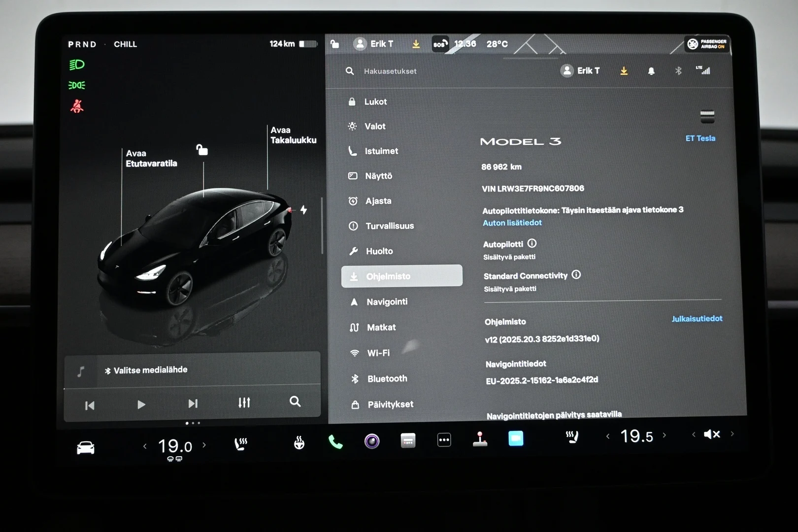Show info for Autopilotti package
Screen dimensions: 798x532
point(532,243)
